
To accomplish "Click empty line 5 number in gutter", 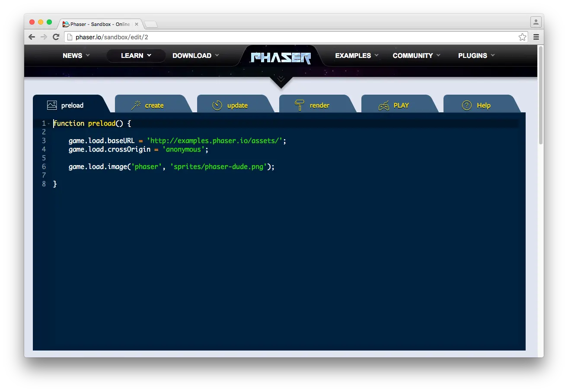I will pos(44,158).
